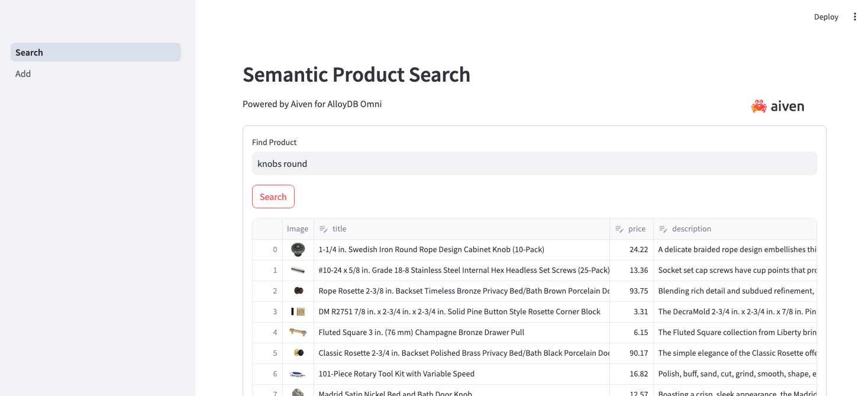The width and height of the screenshot is (868, 396).
Task: Click the price column edit icon
Action: [619, 229]
